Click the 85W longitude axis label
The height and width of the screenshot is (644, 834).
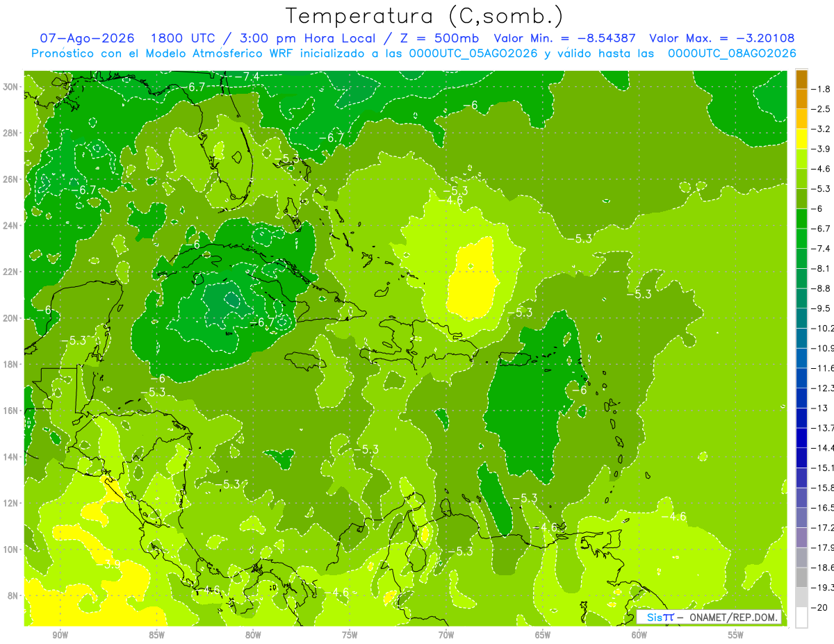click(x=156, y=635)
